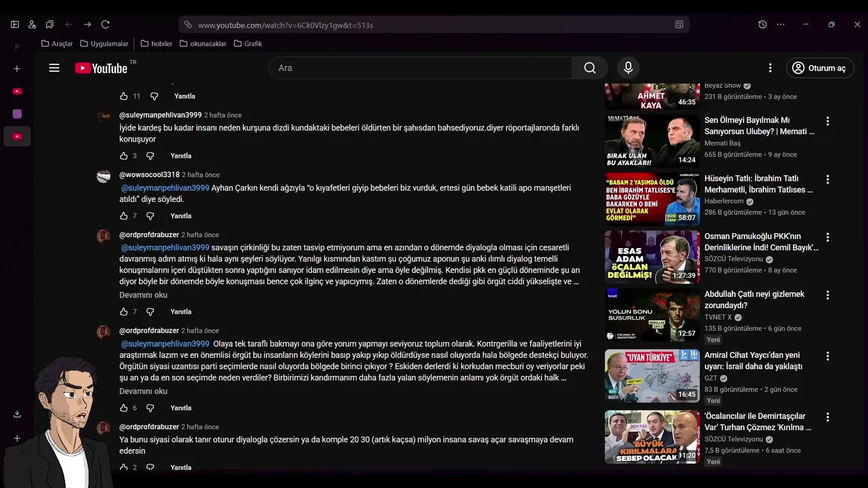The height and width of the screenshot is (488, 868).
Task: Open the browser sidebar downloads icon
Action: coord(17,414)
